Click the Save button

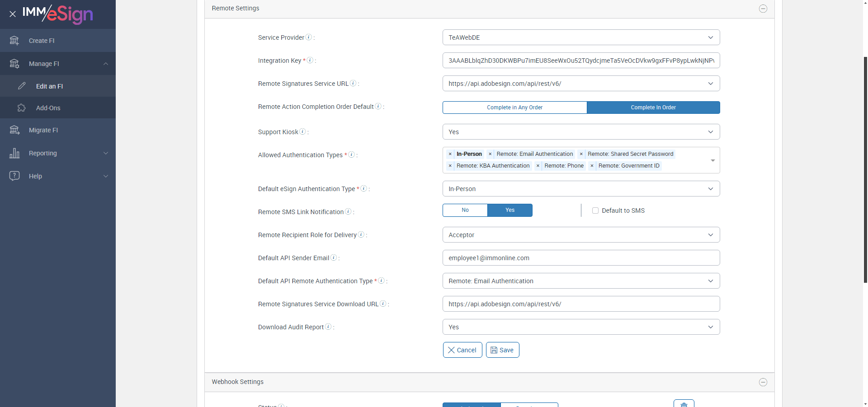502,350
